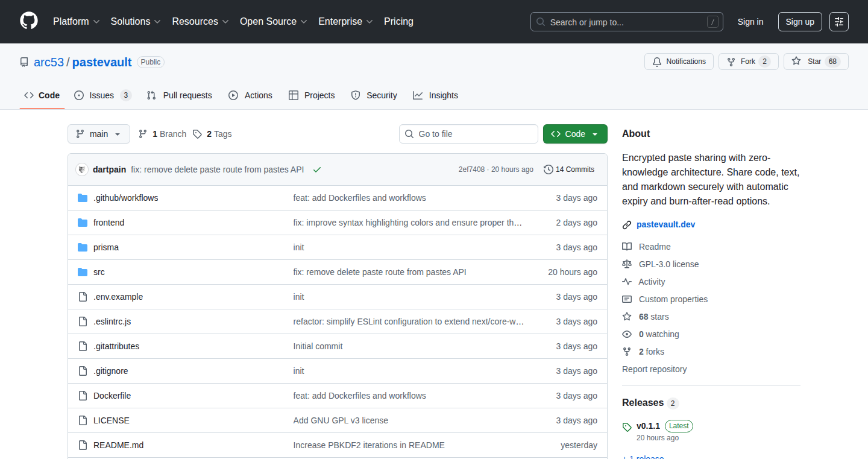
Task: Open commit 'Increase PBKDF2 iterations in README'
Action: tap(369, 445)
